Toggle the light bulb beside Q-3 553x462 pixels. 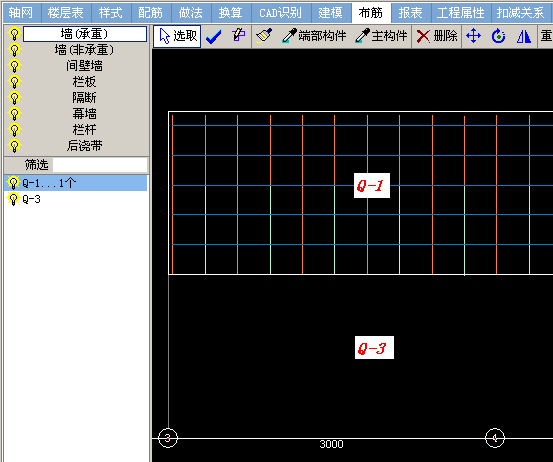(13, 199)
